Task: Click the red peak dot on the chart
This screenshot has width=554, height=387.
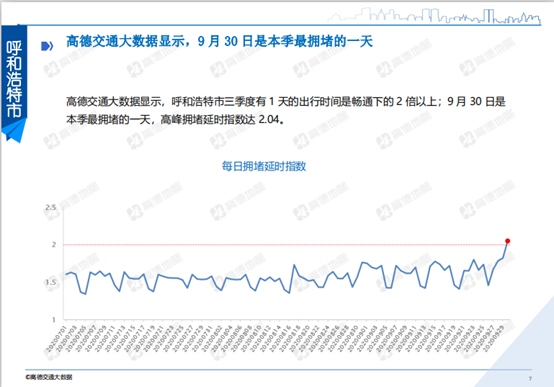Action: click(x=507, y=241)
